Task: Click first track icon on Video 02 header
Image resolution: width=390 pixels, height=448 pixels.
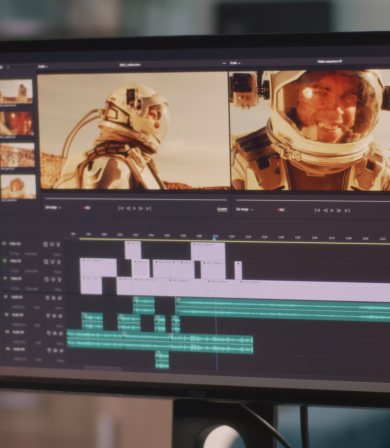Action: coord(46,262)
